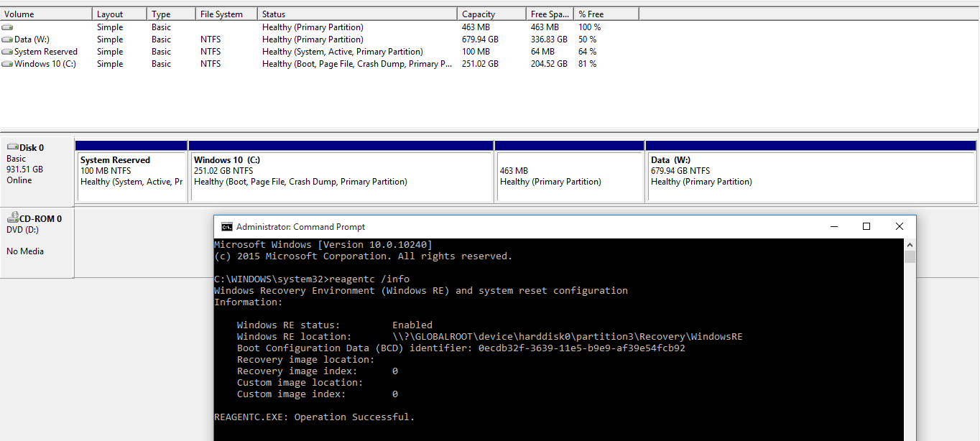Click the CD-ROM 0 disc drive icon
Image resolution: width=980 pixels, height=441 pixels.
(12, 218)
